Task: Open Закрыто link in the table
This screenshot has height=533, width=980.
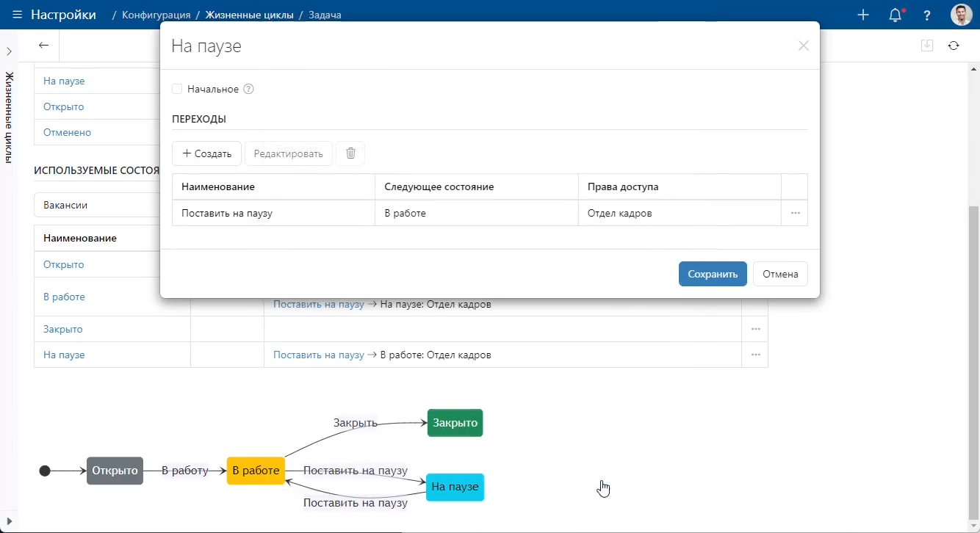Action: (63, 329)
